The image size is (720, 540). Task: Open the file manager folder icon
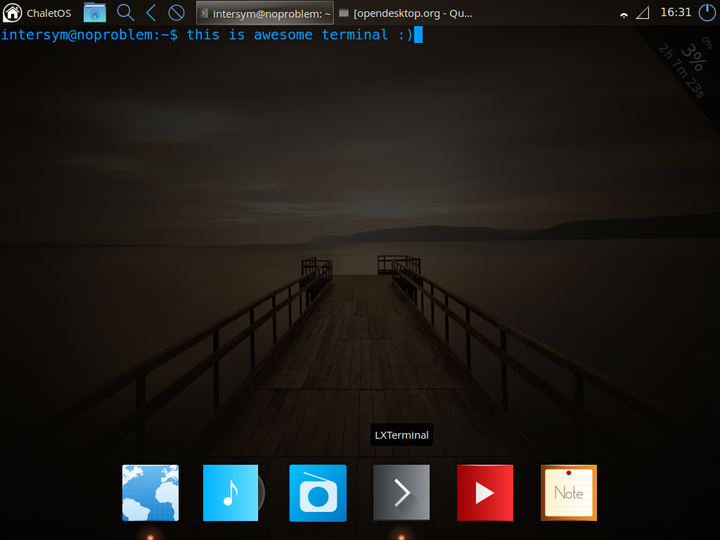[95, 12]
